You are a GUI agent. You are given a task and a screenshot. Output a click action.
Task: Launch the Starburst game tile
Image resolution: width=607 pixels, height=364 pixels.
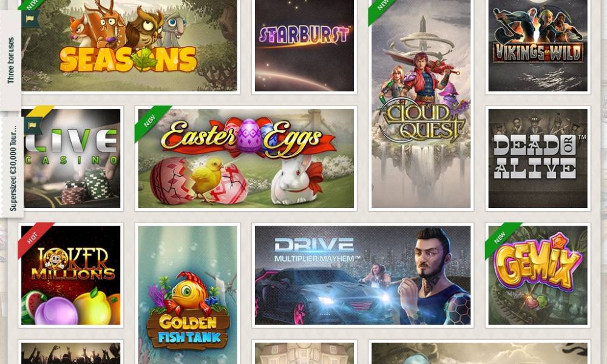click(304, 45)
